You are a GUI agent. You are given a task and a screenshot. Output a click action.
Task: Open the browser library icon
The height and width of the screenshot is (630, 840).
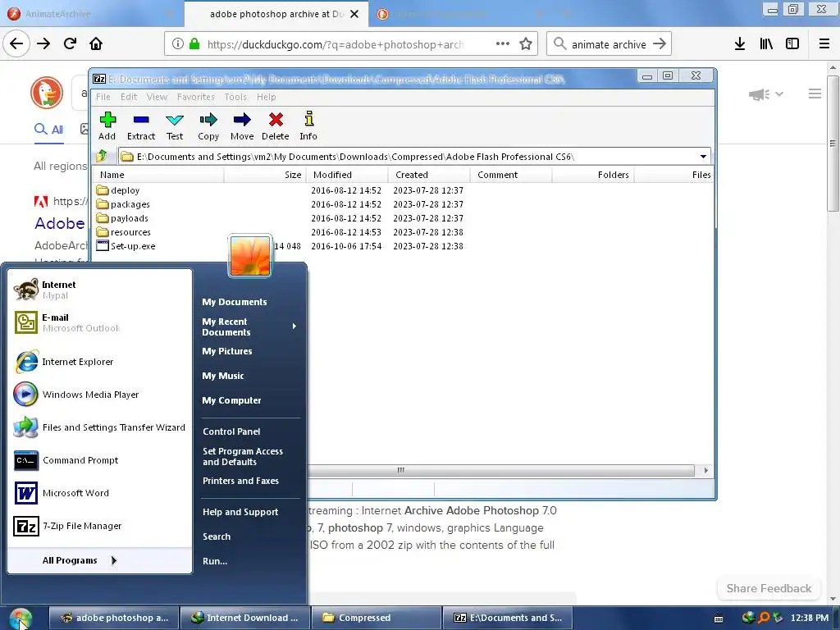click(x=766, y=44)
